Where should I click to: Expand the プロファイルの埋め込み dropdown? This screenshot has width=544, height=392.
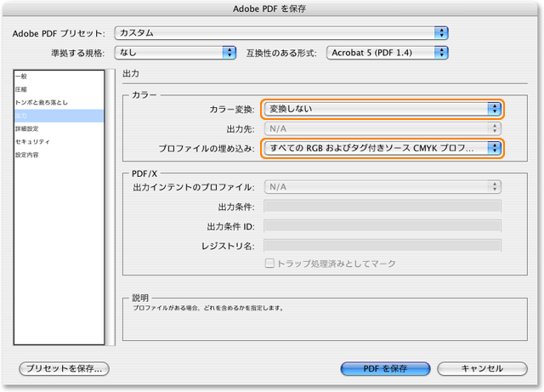tap(382, 148)
